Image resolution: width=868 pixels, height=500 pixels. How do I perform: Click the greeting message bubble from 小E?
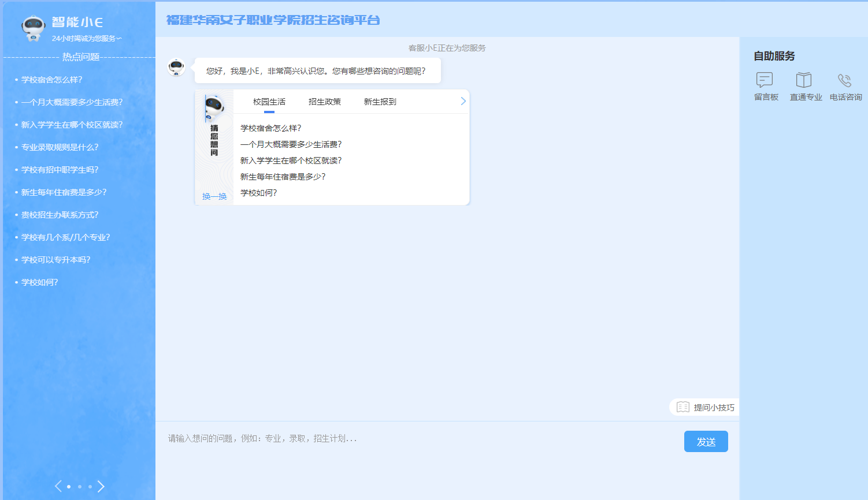(x=318, y=70)
